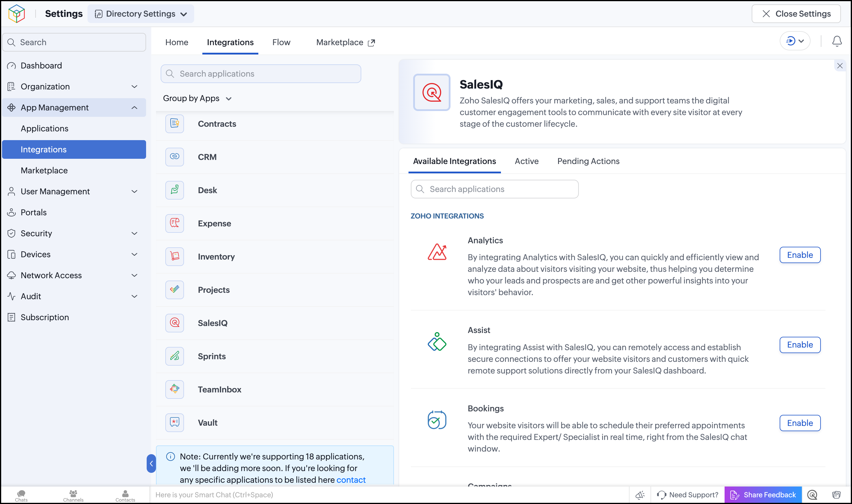The image size is (852, 504).
Task: Switch to the Flow tab
Action: 281,42
